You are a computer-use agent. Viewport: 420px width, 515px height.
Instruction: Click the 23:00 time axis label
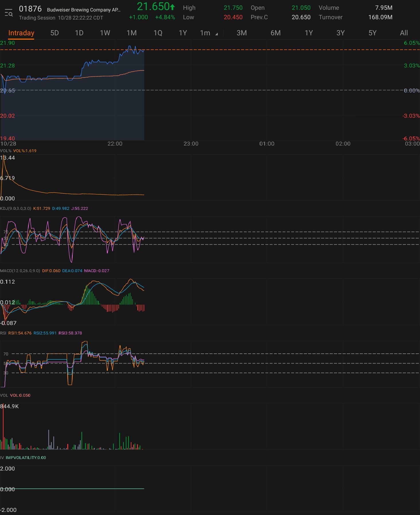(x=191, y=144)
